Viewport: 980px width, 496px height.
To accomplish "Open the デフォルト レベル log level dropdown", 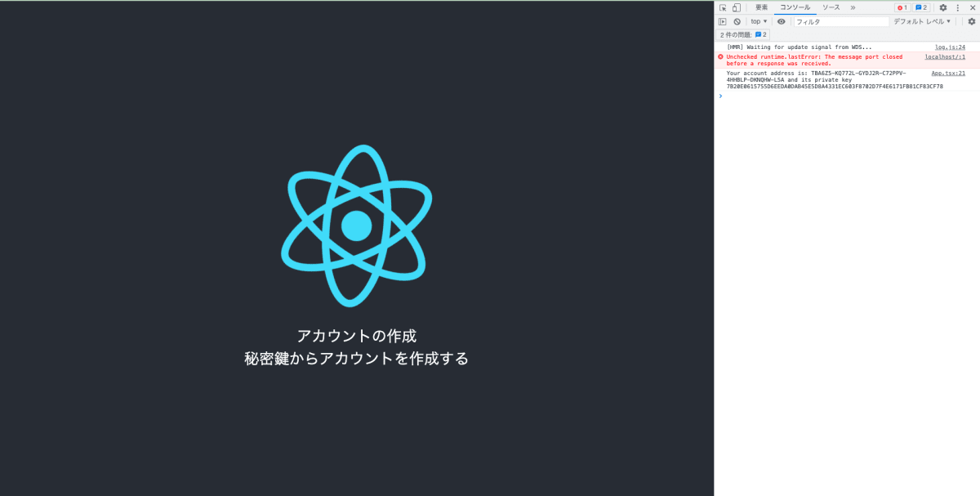I will tap(922, 21).
